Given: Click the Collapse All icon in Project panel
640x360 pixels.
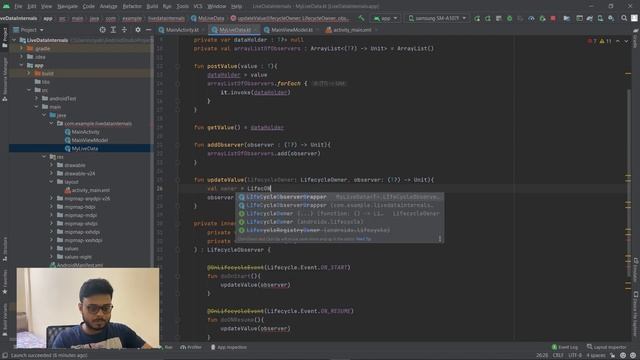Looking at the screenshot, I should pyautogui.click(x=124, y=30).
